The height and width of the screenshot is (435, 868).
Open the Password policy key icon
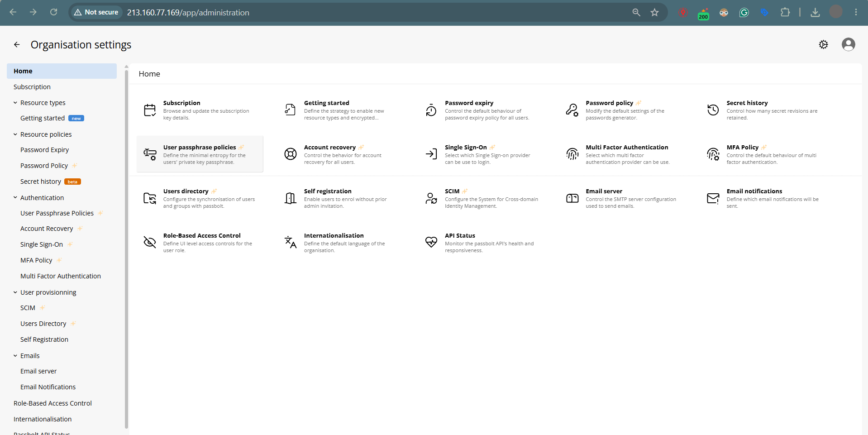tap(572, 110)
